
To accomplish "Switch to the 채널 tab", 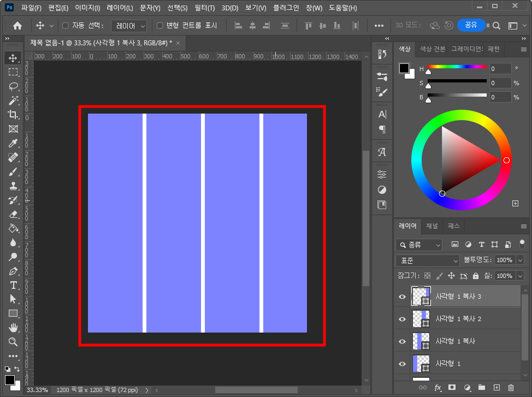I will (432, 226).
